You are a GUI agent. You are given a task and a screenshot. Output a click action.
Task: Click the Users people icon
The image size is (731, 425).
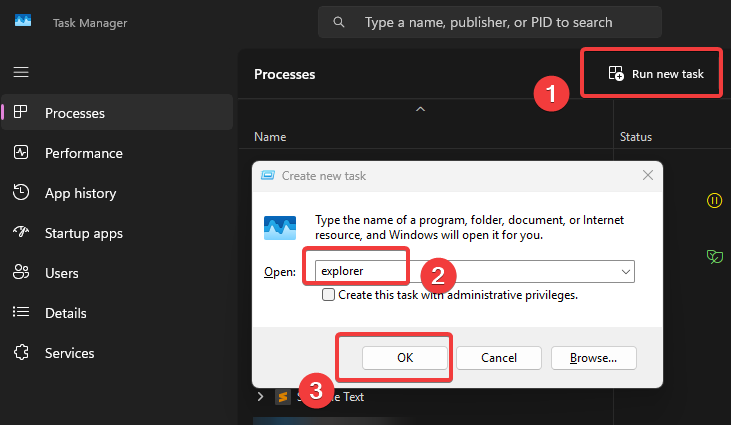coord(20,273)
